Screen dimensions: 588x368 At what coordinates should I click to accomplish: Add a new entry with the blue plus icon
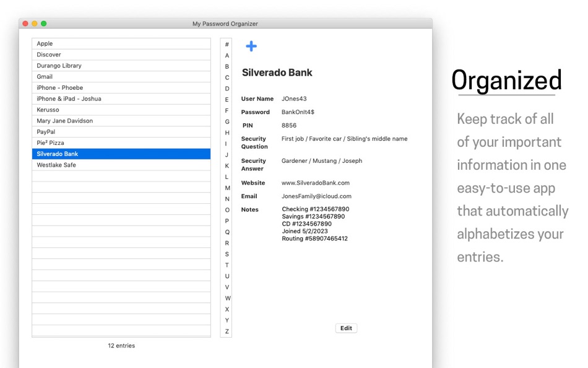[x=251, y=45]
